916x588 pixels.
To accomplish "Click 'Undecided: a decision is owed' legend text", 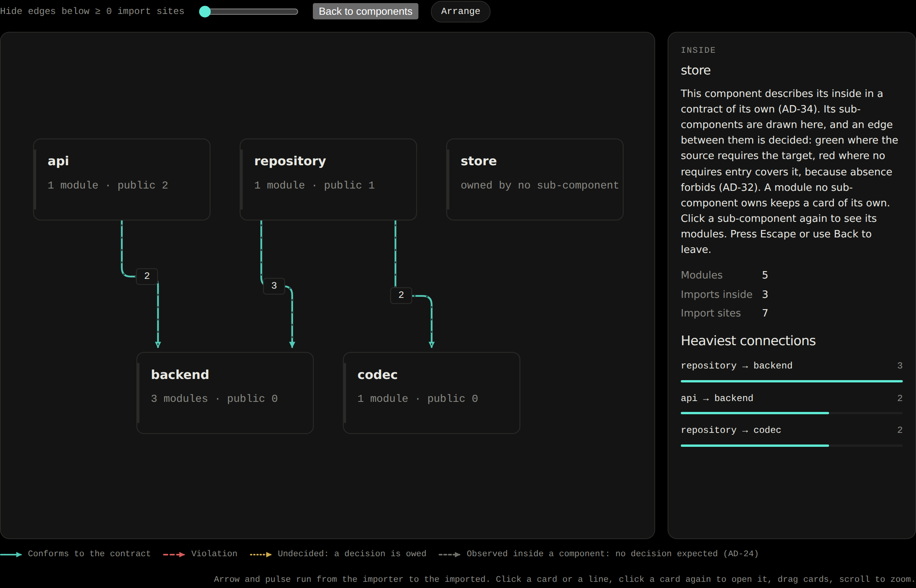I will point(352,554).
